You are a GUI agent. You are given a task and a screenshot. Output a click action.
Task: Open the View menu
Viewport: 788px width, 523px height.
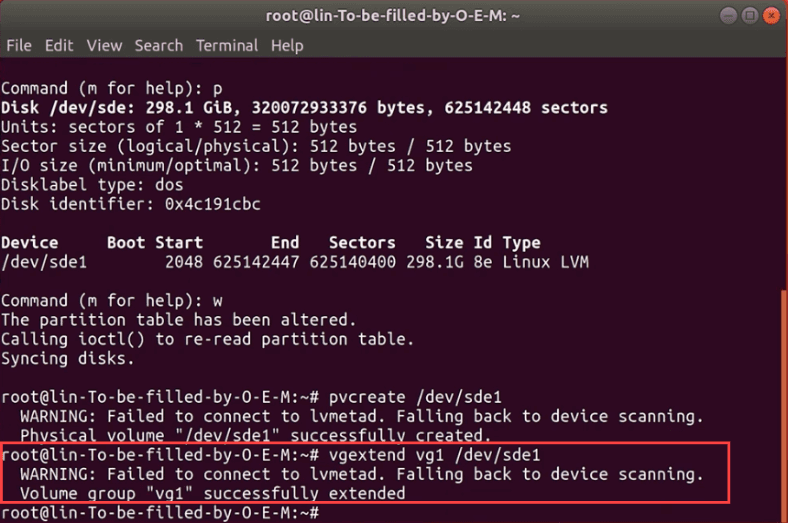point(104,45)
